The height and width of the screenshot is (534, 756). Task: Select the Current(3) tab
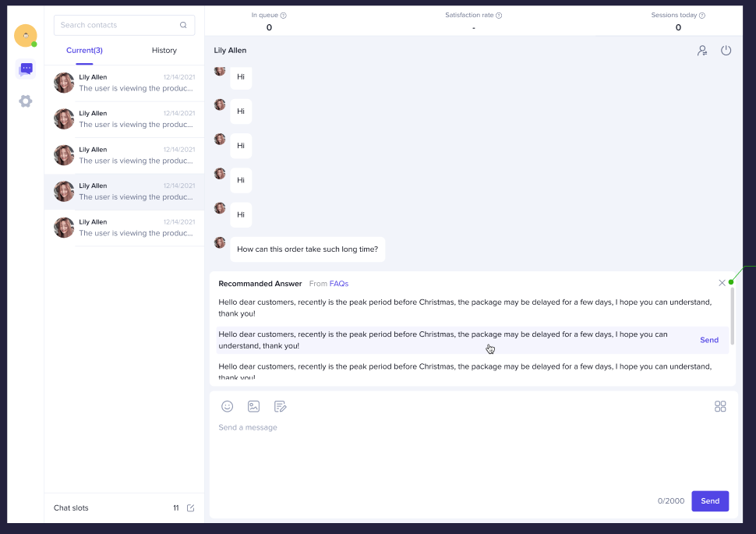pyautogui.click(x=84, y=51)
